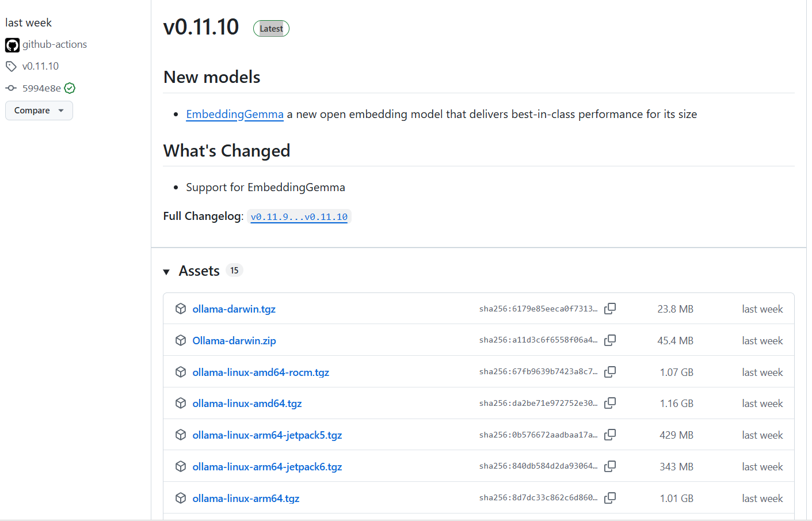Open the github-actions author link

coord(55,44)
